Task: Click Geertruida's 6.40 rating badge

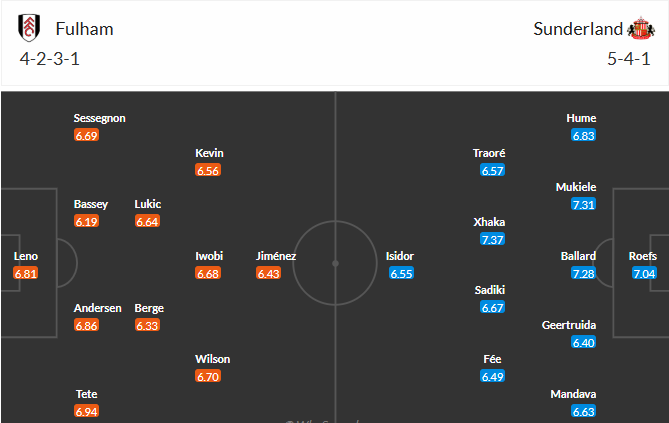Action: click(x=584, y=342)
